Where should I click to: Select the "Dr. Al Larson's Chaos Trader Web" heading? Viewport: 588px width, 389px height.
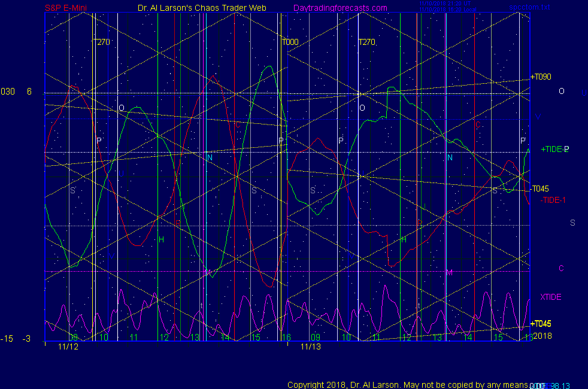[202, 8]
